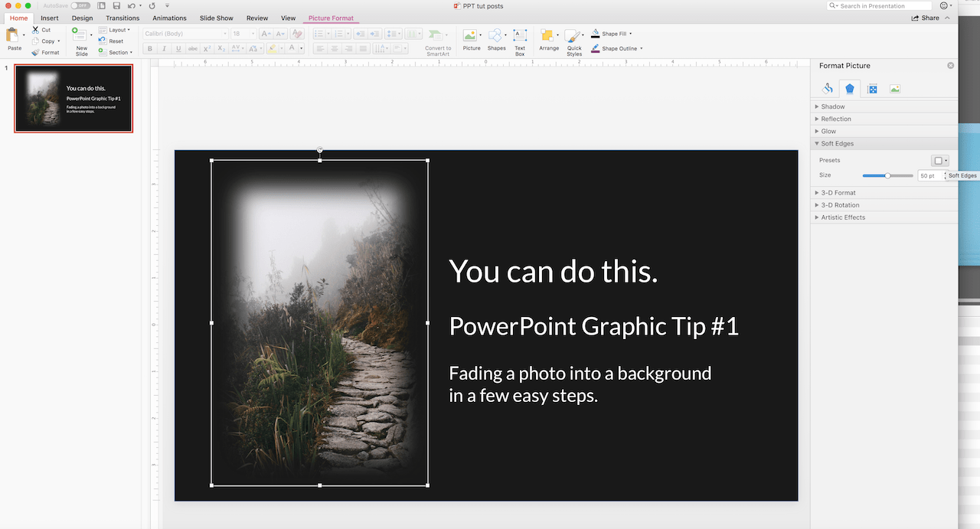This screenshot has height=529, width=980.
Task: Switch to the Picture Format tab
Action: coord(331,18)
